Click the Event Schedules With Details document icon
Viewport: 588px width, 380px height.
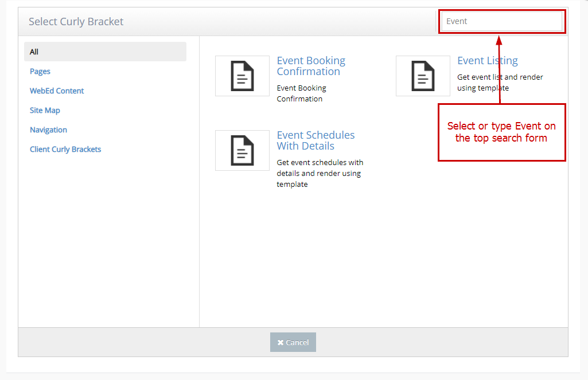[242, 150]
